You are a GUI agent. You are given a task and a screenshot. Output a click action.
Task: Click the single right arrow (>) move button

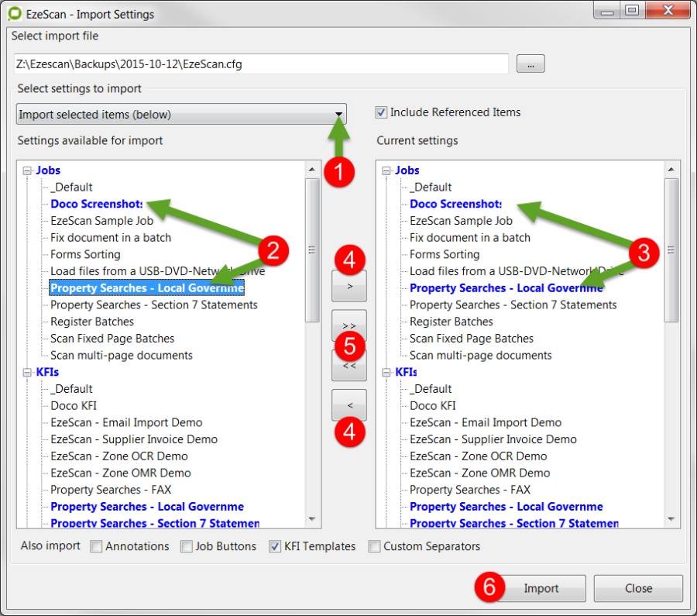pos(348,286)
